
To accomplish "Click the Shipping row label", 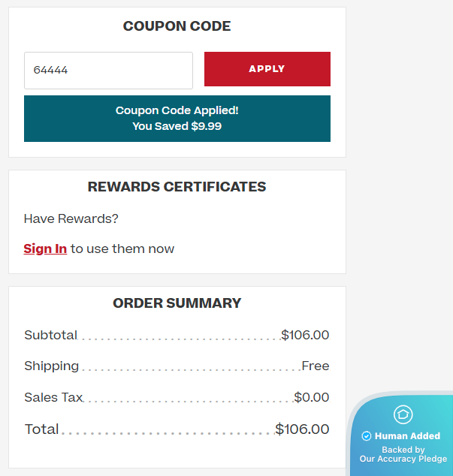I will (51, 366).
